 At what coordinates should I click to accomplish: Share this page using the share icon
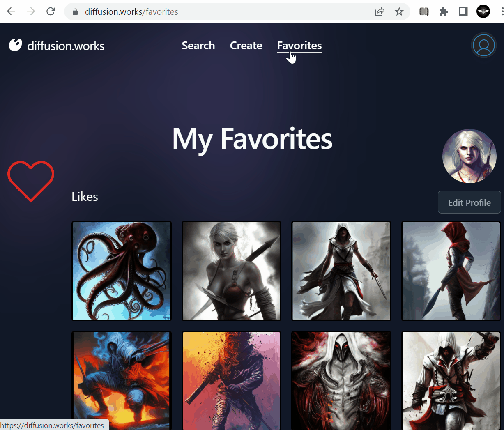point(380,11)
